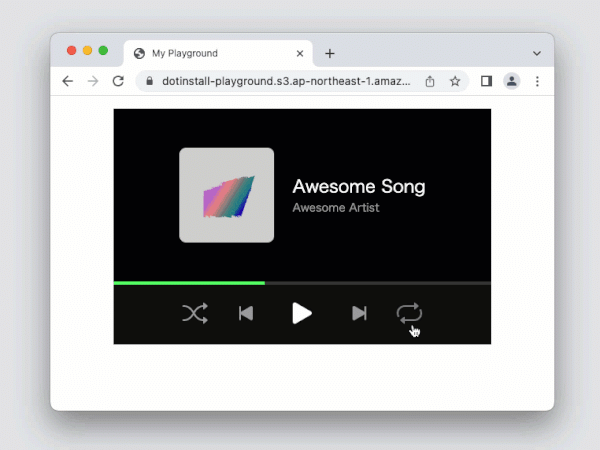
Task: Maximize the window with the green button
Action: pos(103,51)
